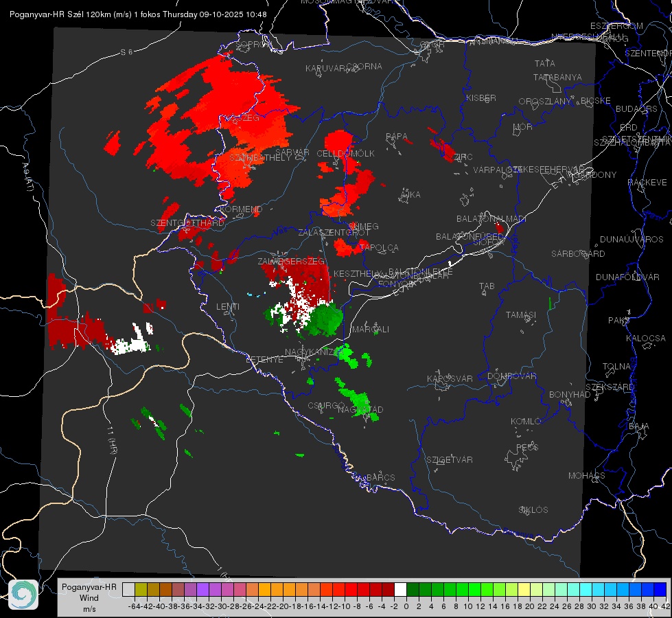This screenshot has width=672, height=618.
Task: Select the olive-yellow swatch above the -64 label
Action: (141, 590)
